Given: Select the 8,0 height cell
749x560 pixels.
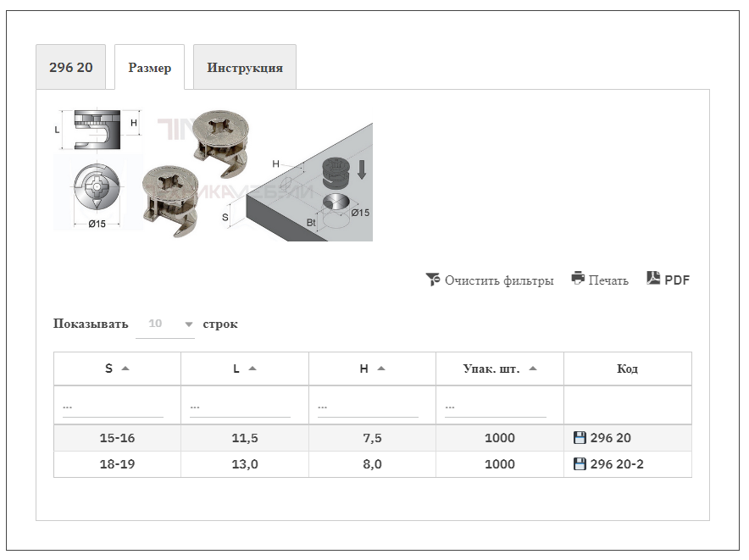Looking at the screenshot, I should pyautogui.click(x=372, y=464).
